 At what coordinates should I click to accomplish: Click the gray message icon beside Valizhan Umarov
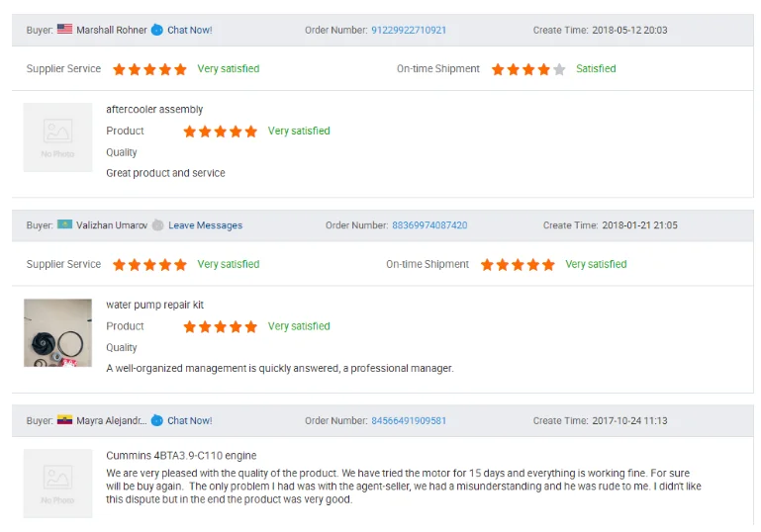point(157,225)
